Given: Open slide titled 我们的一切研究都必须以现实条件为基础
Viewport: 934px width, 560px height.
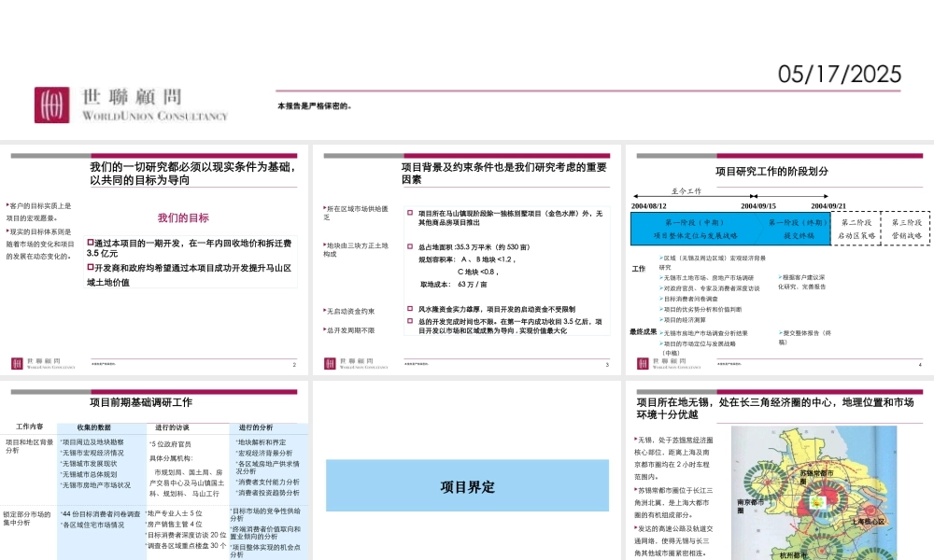Looking at the screenshot, I should point(154,259).
